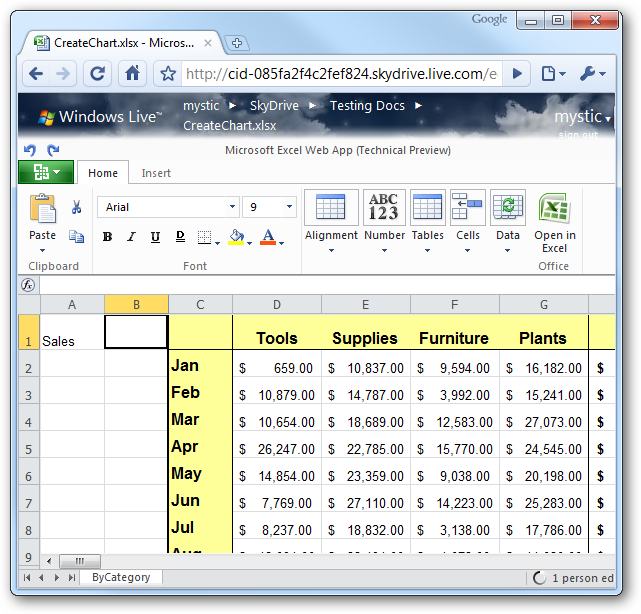641x614 pixels.
Task: Click the Paste clipboard icon
Action: pos(43,208)
